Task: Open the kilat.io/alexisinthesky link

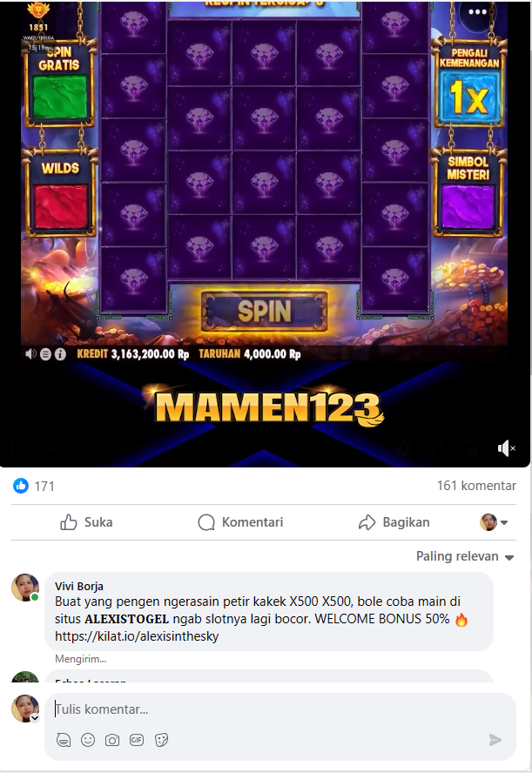Action: 137,636
